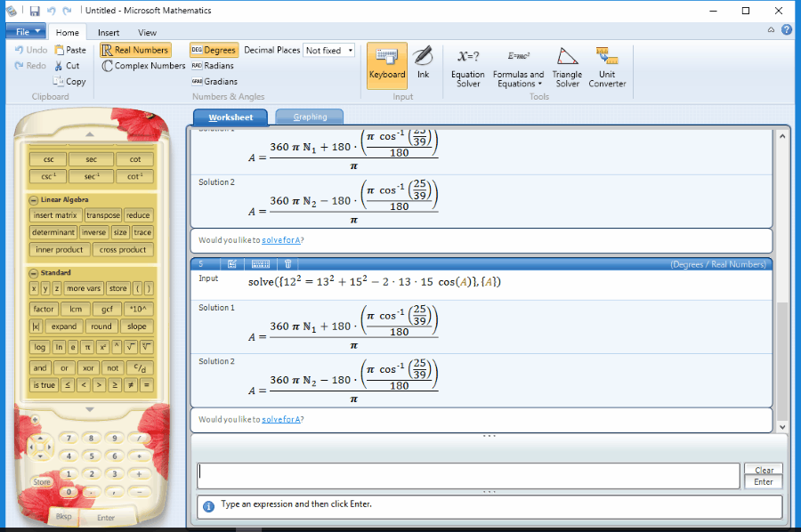Click the up arrow on calculator d-pad
801x532 pixels.
(x=40, y=438)
